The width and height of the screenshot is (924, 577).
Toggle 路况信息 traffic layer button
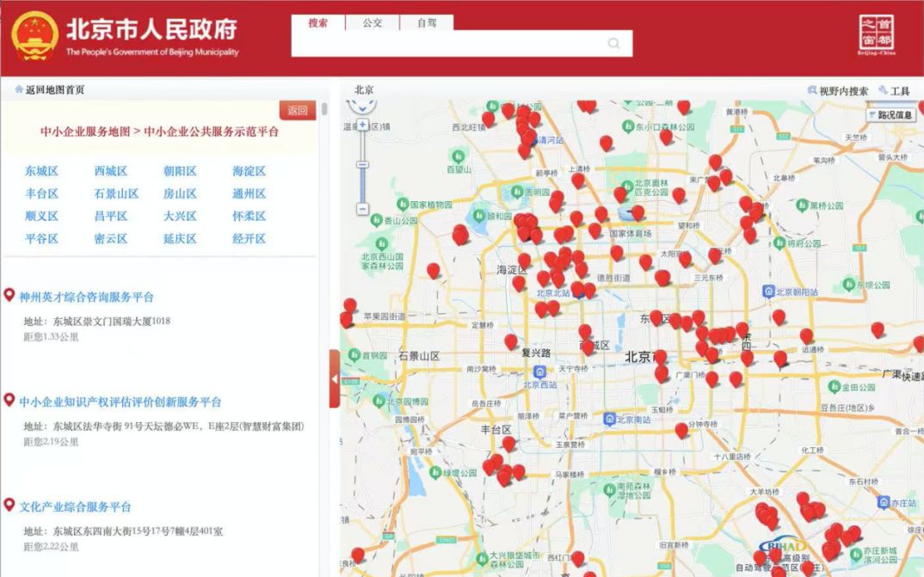click(x=890, y=114)
